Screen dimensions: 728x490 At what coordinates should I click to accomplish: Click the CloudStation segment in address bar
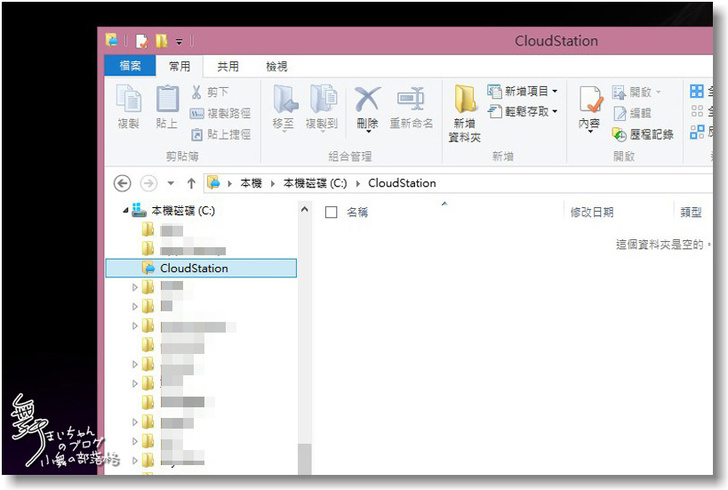click(x=402, y=184)
